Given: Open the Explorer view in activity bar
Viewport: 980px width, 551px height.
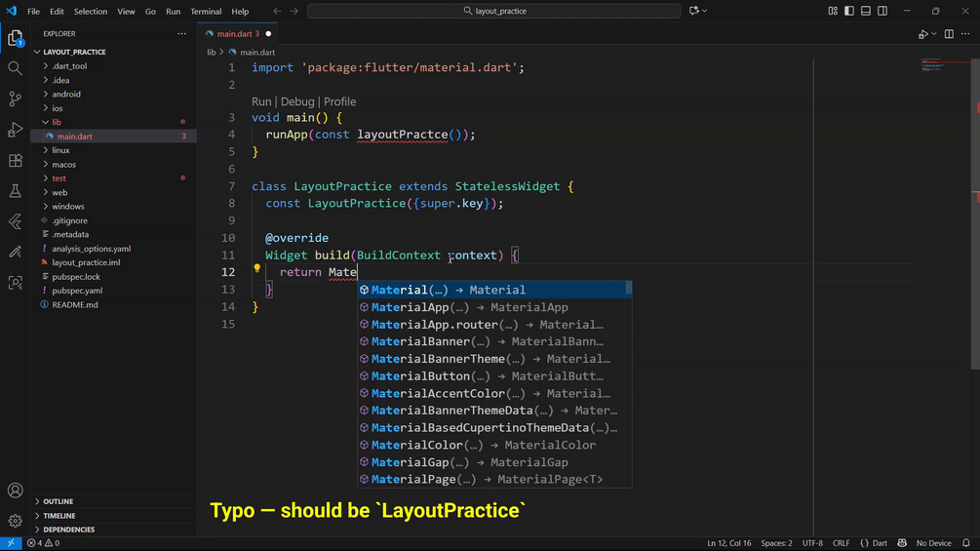Looking at the screenshot, I should (x=15, y=39).
